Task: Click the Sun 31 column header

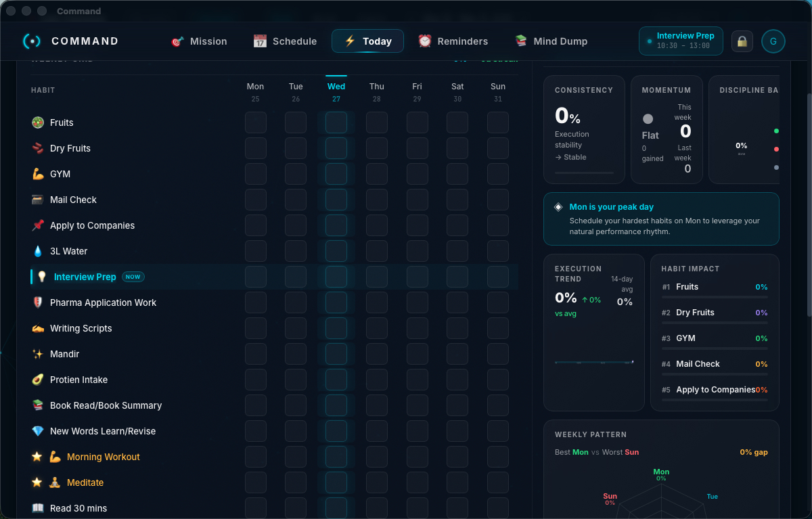Action: point(498,92)
